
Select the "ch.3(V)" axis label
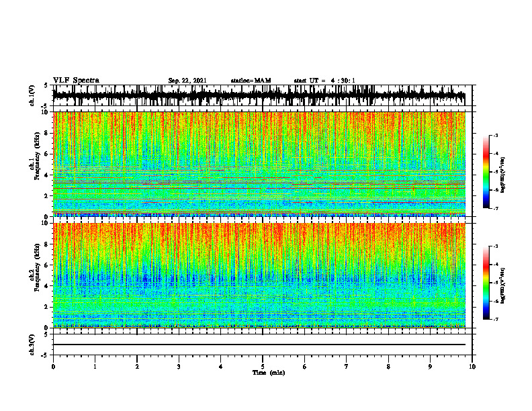pyautogui.click(x=32, y=345)
